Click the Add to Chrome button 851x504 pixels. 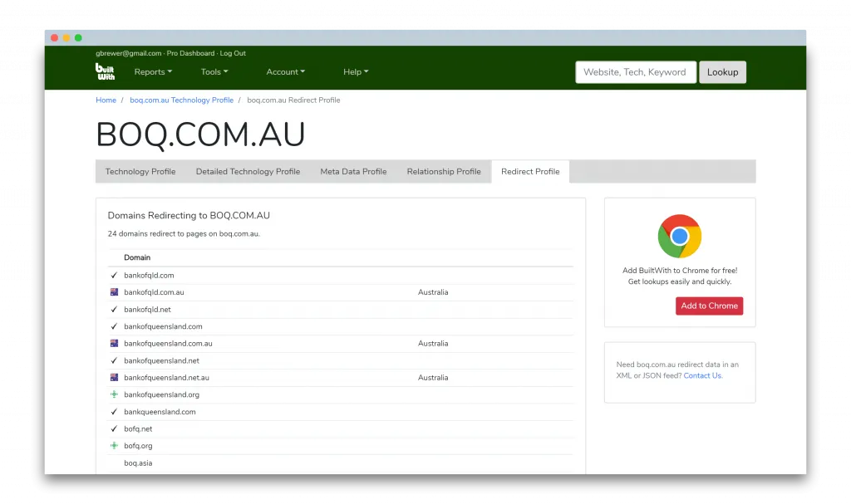pyautogui.click(x=709, y=306)
